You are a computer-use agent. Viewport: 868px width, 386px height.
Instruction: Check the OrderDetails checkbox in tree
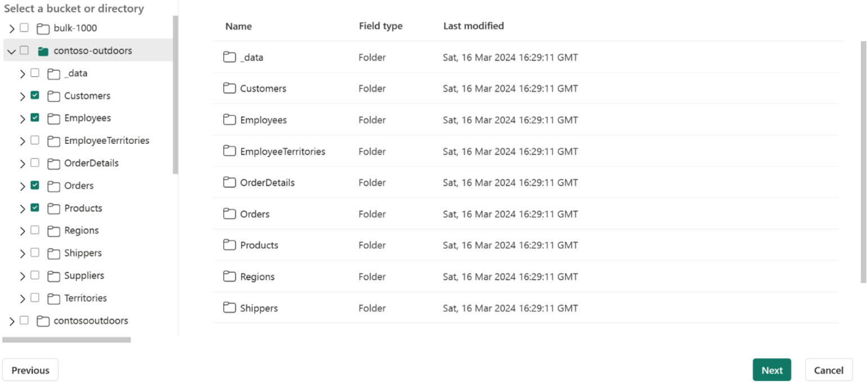(35, 163)
